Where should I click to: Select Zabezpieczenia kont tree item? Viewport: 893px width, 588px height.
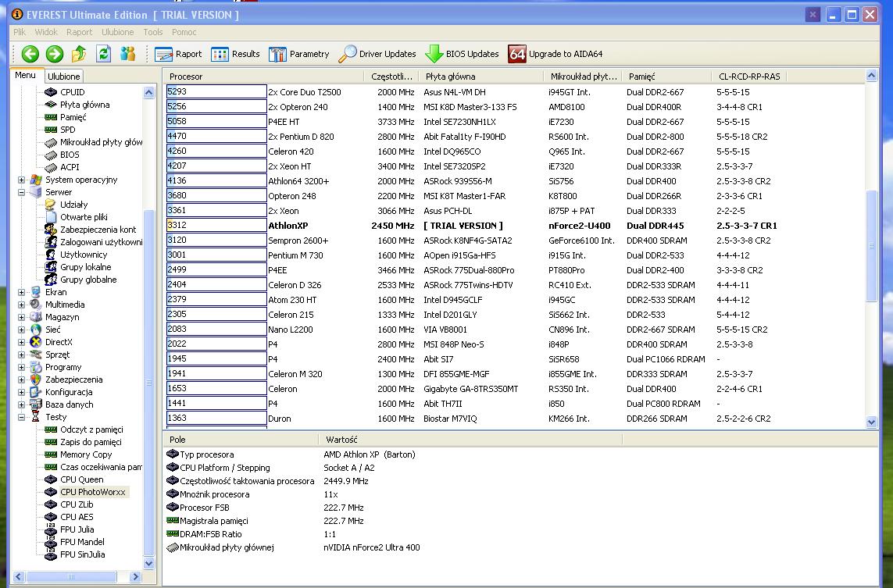pyautogui.click(x=98, y=230)
